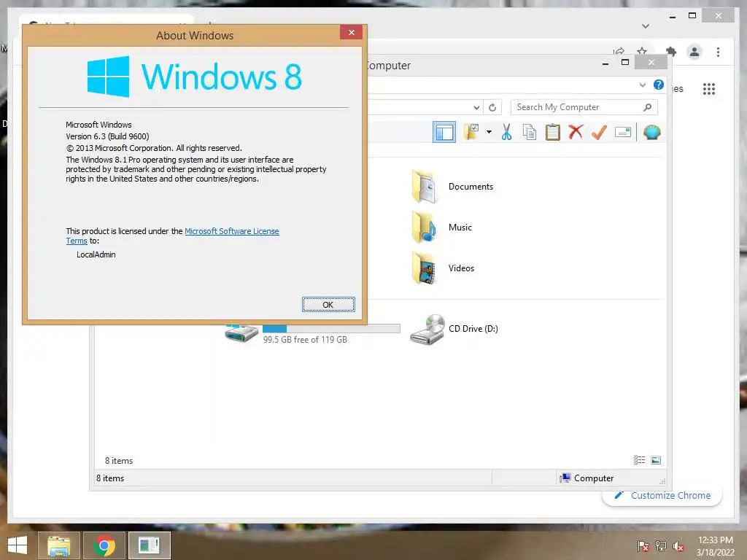Click the folder properties checkmark icon
747x560 pixels.
point(471,132)
